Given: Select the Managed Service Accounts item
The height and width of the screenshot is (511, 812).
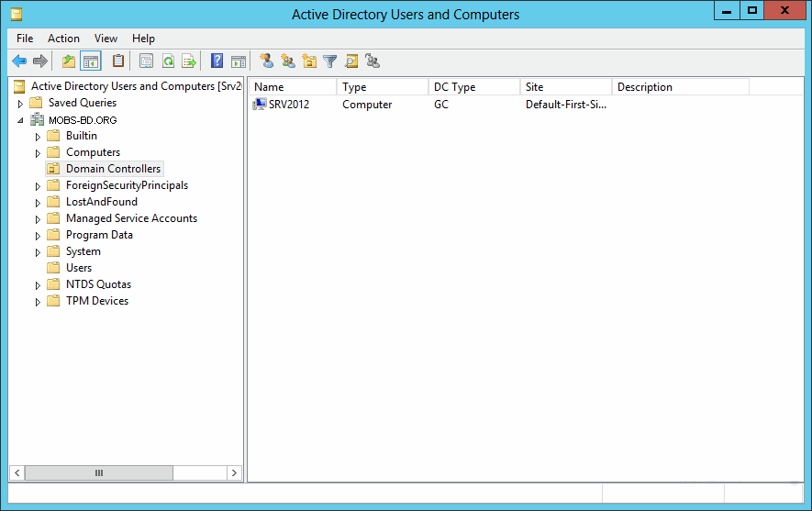Looking at the screenshot, I should [131, 218].
